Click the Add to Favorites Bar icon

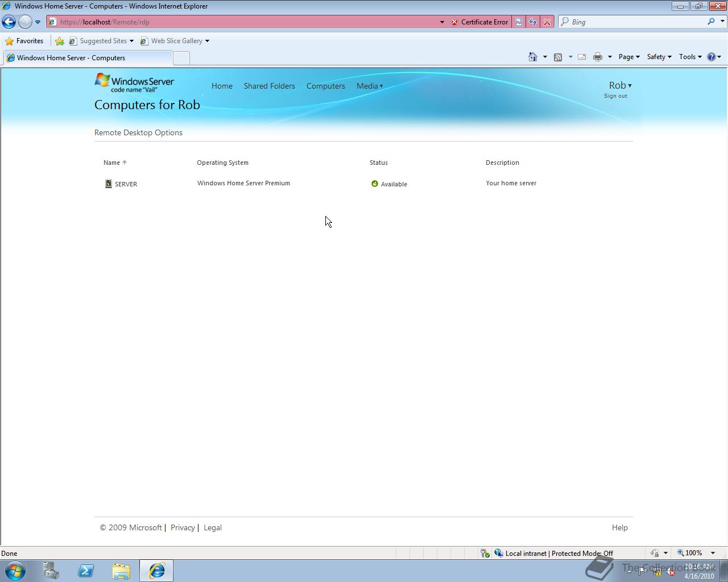pyautogui.click(x=60, y=41)
